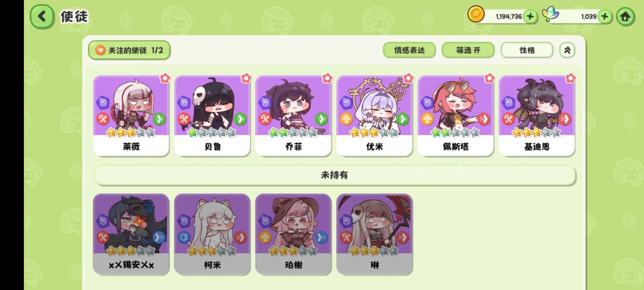Go back using the green arrow button
Screen dimensions: 644x290
42,17
